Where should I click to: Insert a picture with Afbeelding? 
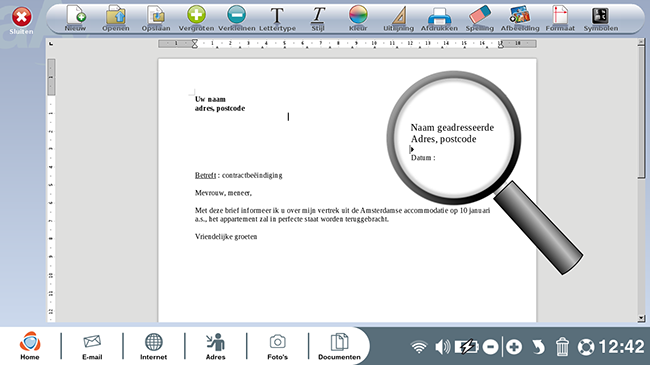click(x=520, y=19)
